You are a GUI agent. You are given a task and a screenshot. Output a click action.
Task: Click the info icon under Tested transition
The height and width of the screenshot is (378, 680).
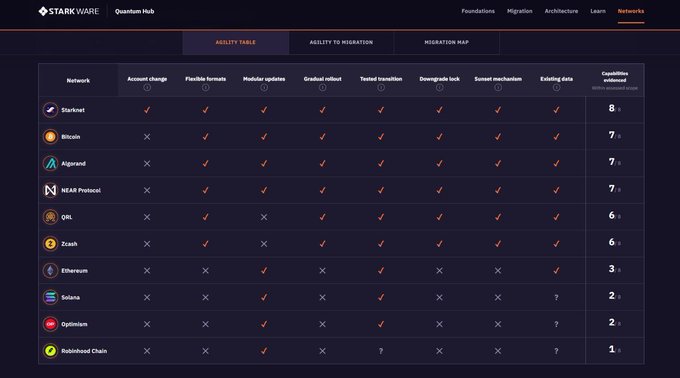click(x=381, y=88)
